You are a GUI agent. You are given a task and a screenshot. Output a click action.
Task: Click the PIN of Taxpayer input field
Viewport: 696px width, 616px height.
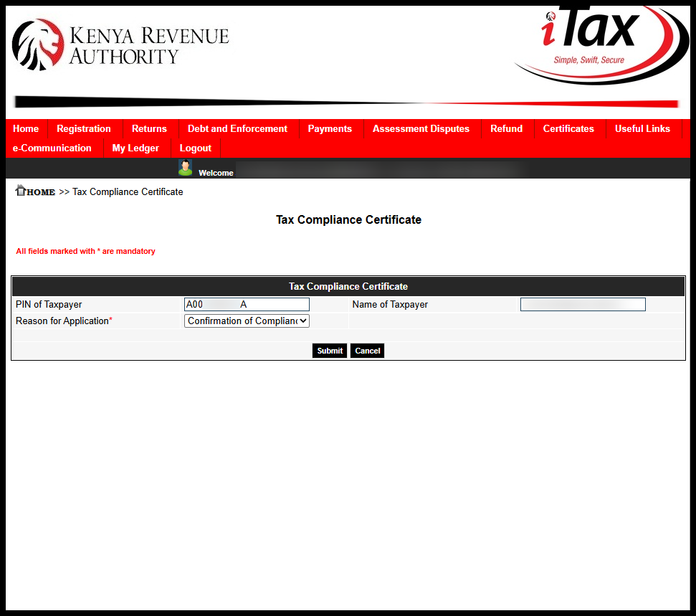[x=246, y=304]
